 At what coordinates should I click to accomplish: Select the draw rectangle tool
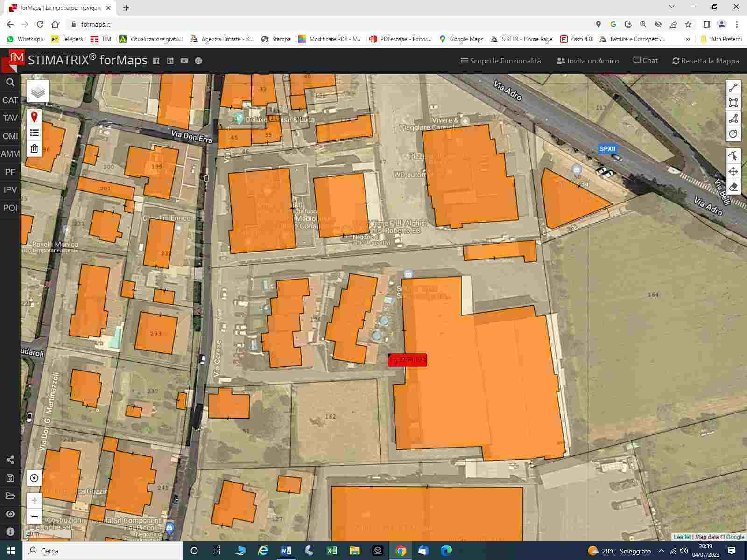tap(733, 103)
